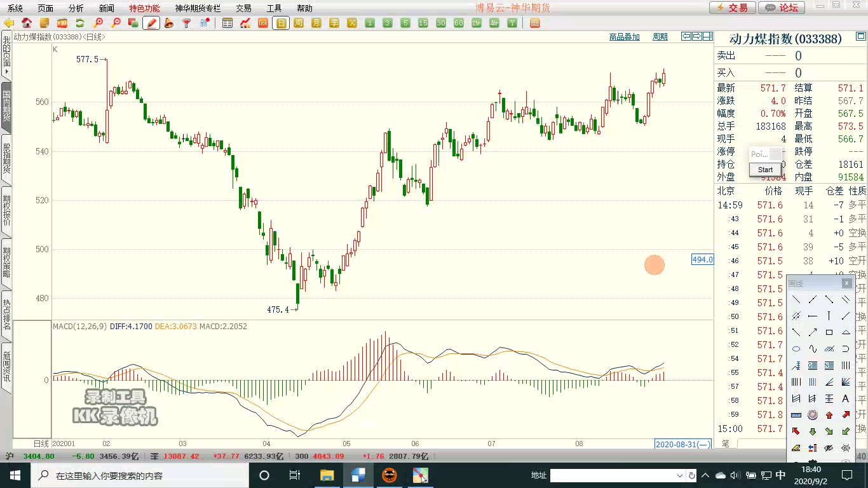Screen dimensions: 868x488
Task: Click the 交易 button at top right
Action: tap(733, 8)
